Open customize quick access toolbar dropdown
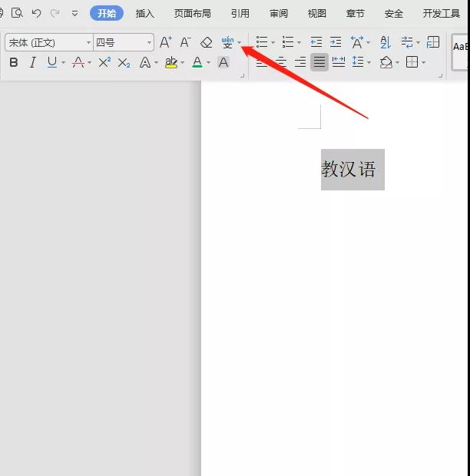Image resolution: width=470 pixels, height=476 pixels. click(74, 13)
